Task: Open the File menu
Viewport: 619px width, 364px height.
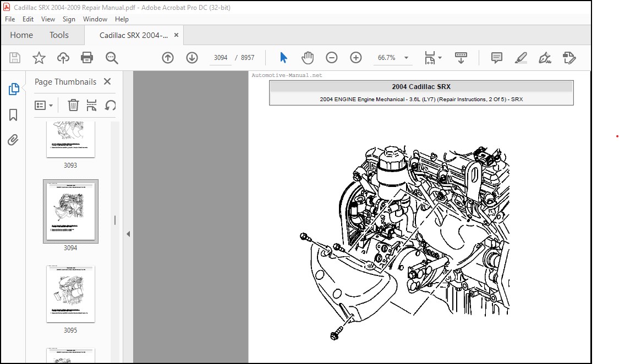Action: pyautogui.click(x=10, y=19)
